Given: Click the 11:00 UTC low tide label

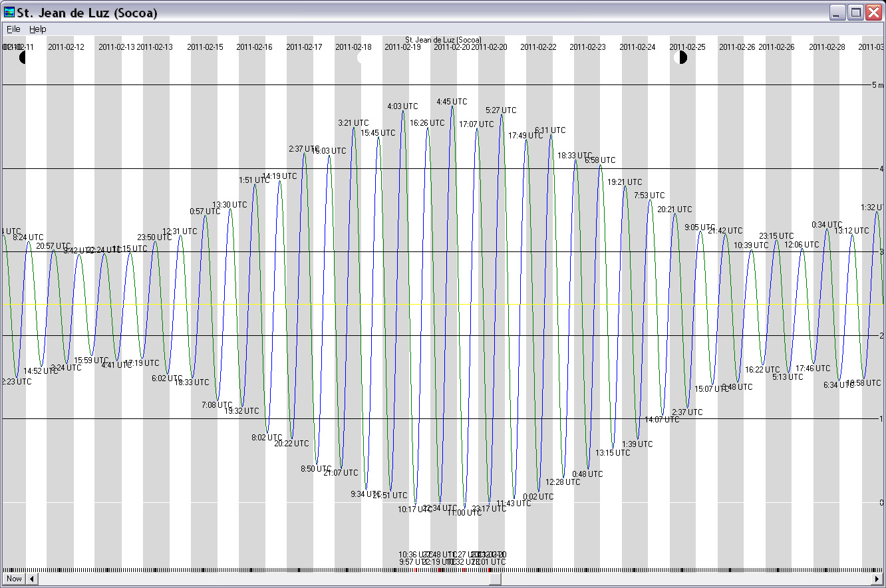Looking at the screenshot, I should point(464,513).
